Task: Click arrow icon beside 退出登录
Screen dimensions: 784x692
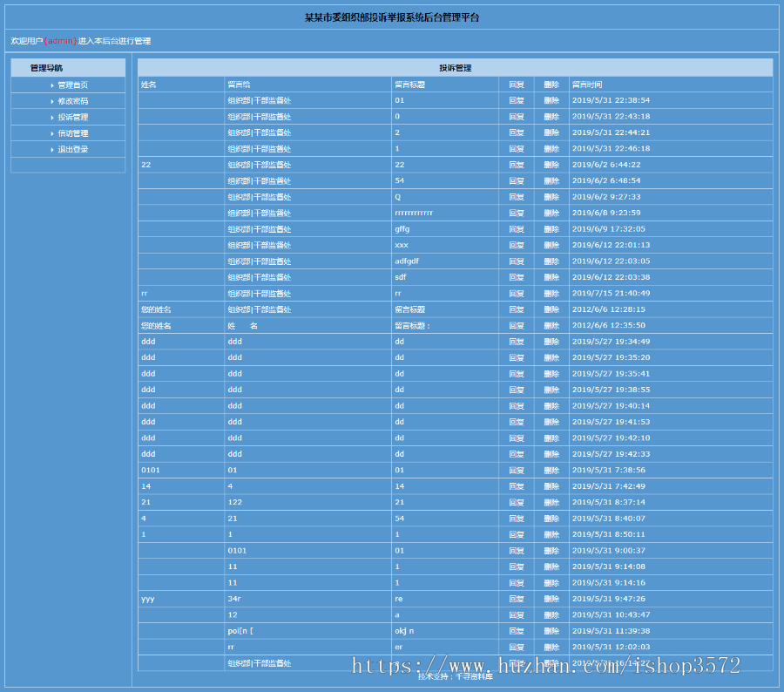Action: (52, 150)
